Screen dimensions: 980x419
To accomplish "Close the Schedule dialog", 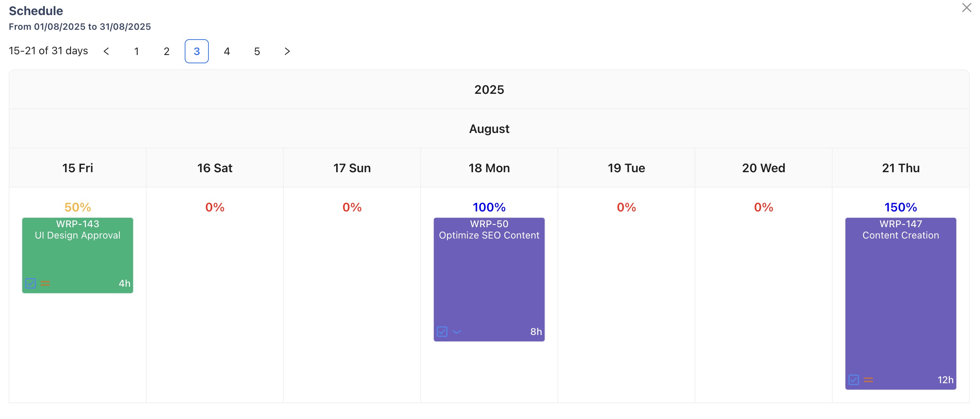I will pos(966,8).
